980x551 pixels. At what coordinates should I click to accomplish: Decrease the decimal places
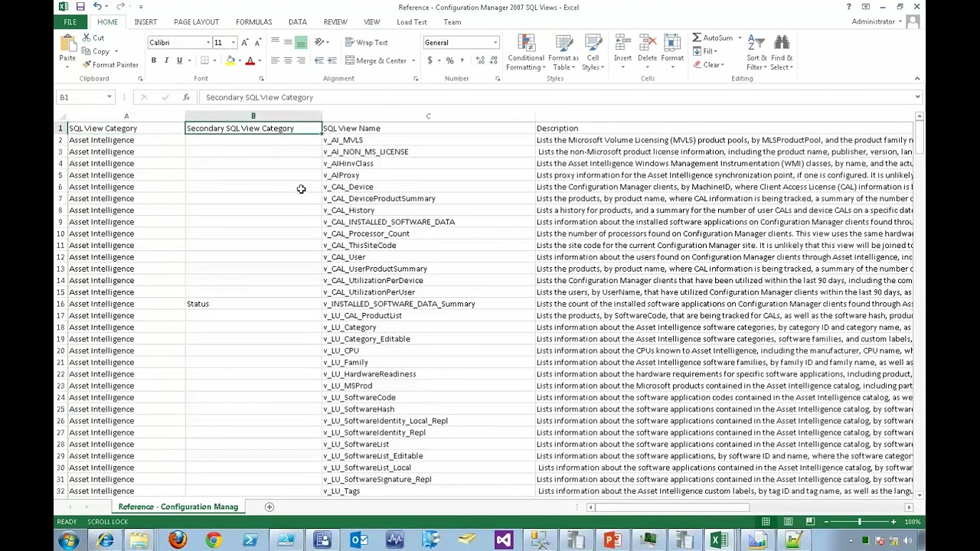click(492, 60)
